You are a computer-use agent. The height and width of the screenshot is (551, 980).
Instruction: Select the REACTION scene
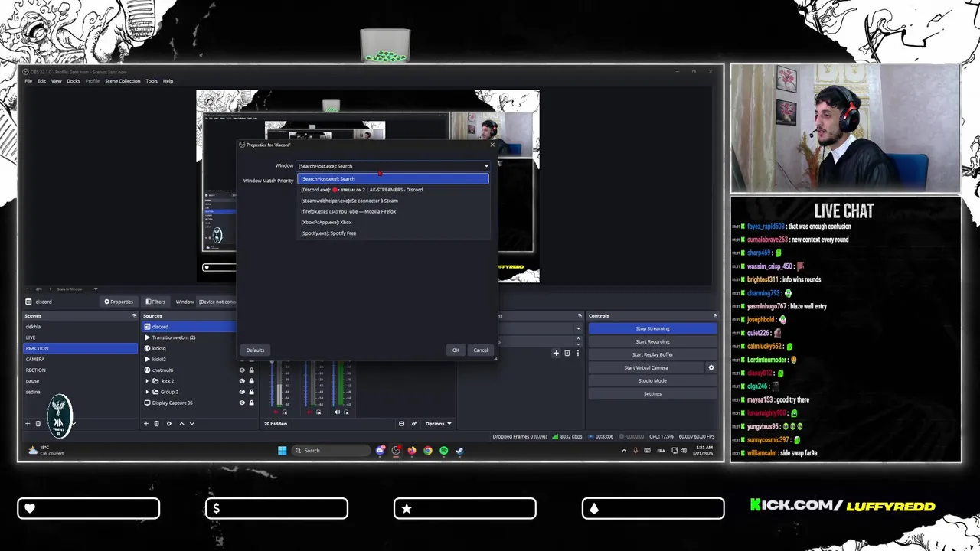tap(80, 348)
